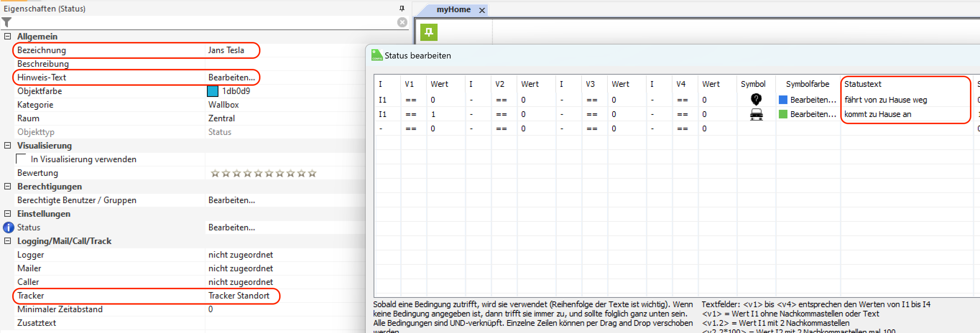This screenshot has width=980, height=333.
Task: Click Statustext 'kommt zu Hause an'
Action: coord(877,114)
